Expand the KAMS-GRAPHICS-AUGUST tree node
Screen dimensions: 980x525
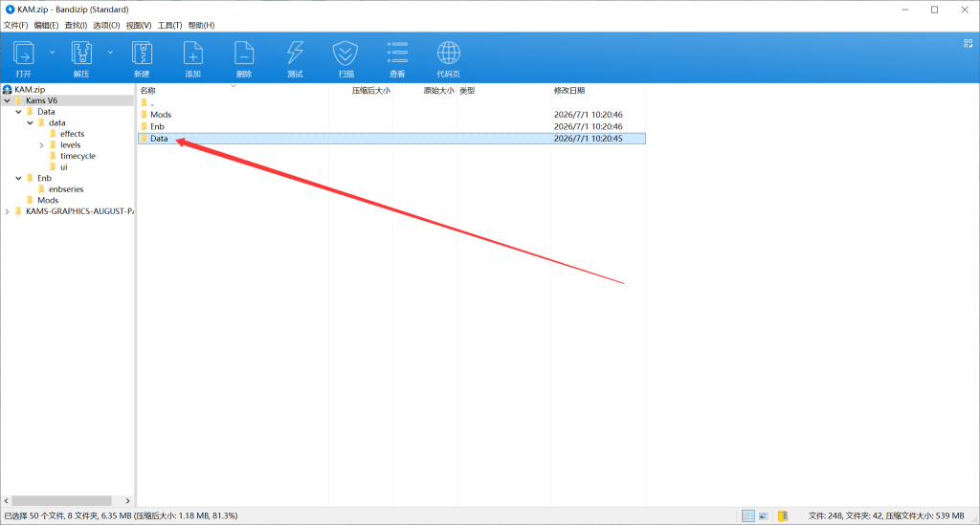7,211
